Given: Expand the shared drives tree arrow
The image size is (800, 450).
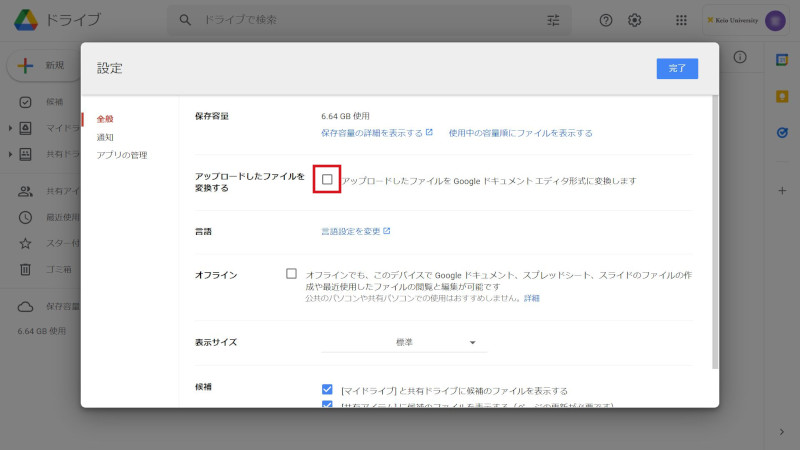Looking at the screenshot, I should click(10, 155).
